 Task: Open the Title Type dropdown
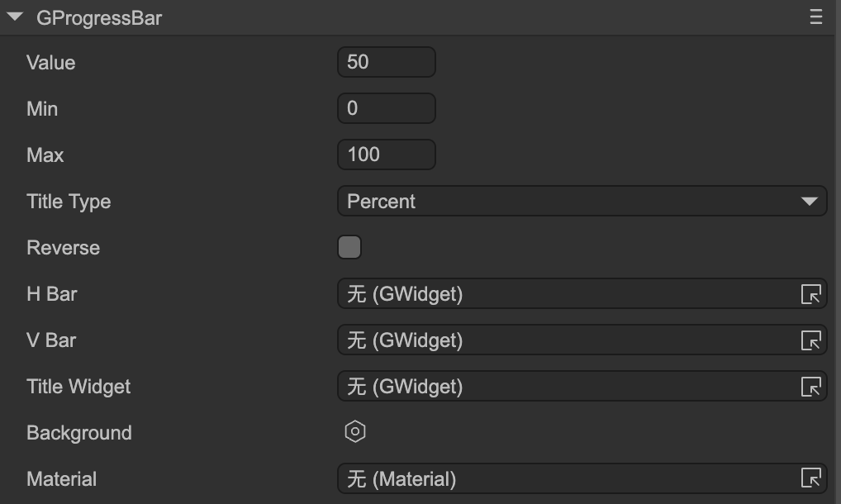[x=570, y=202]
